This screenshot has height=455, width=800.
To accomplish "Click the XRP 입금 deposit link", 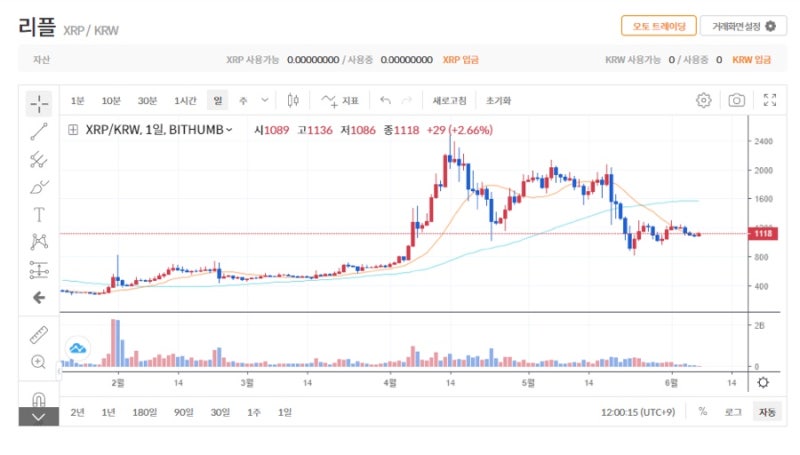I will 461,60.
